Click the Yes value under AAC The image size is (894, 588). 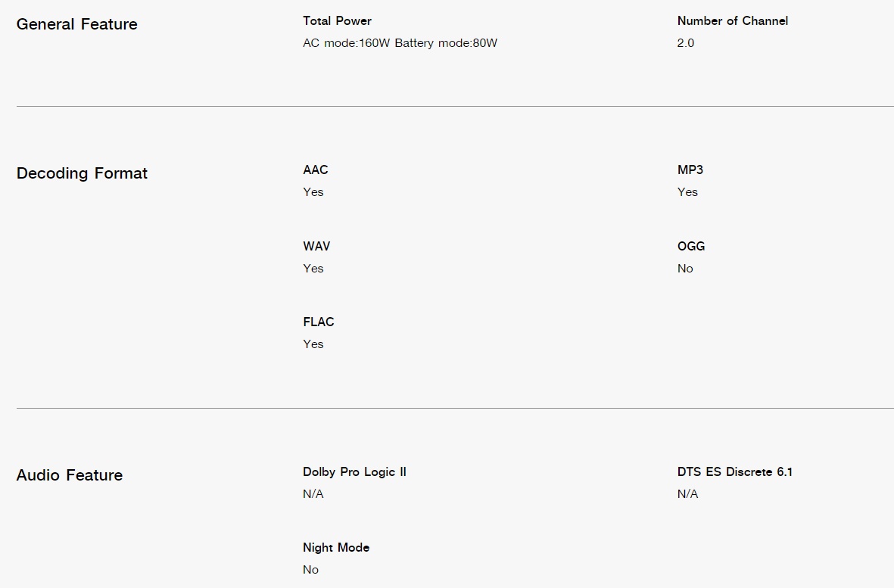pyautogui.click(x=313, y=192)
